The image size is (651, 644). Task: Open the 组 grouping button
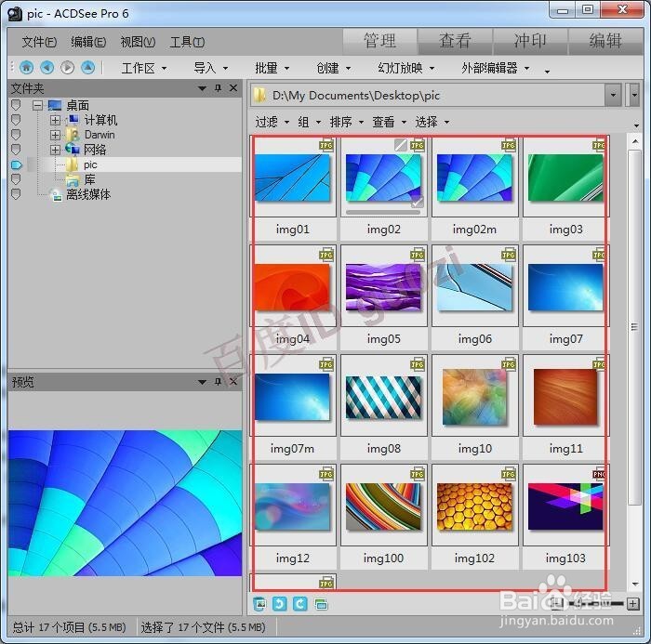click(x=310, y=122)
